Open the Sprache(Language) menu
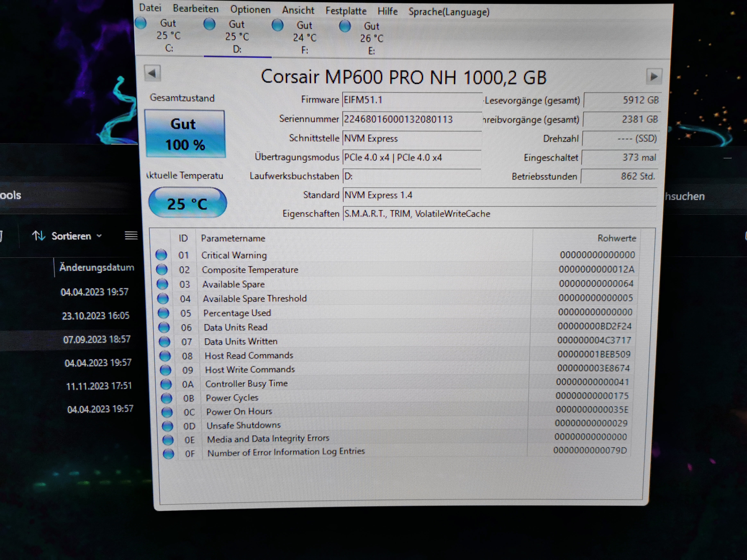 [x=448, y=12]
